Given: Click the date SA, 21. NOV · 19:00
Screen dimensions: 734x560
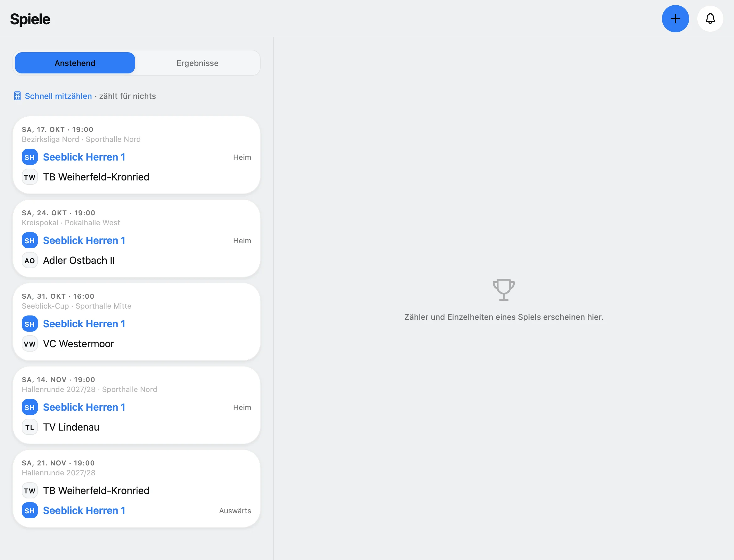Looking at the screenshot, I should 58,463.
